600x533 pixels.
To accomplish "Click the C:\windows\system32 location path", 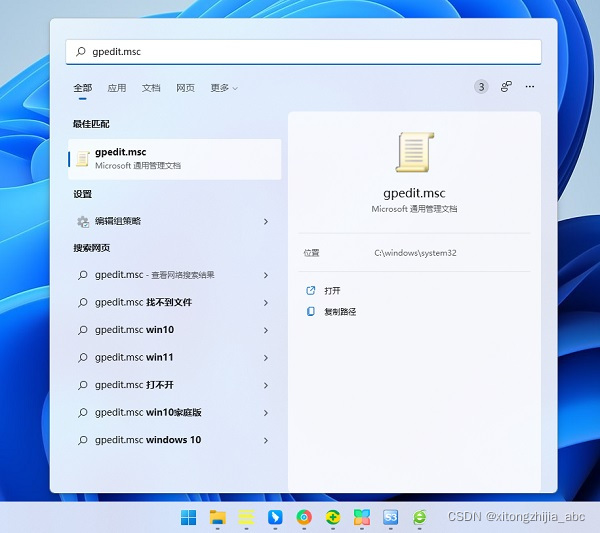I will 415,253.
